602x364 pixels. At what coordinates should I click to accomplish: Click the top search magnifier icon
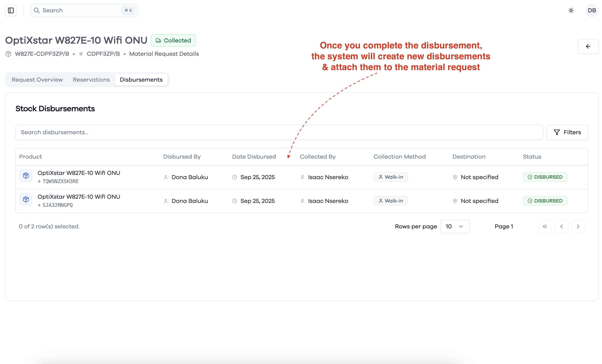point(37,10)
